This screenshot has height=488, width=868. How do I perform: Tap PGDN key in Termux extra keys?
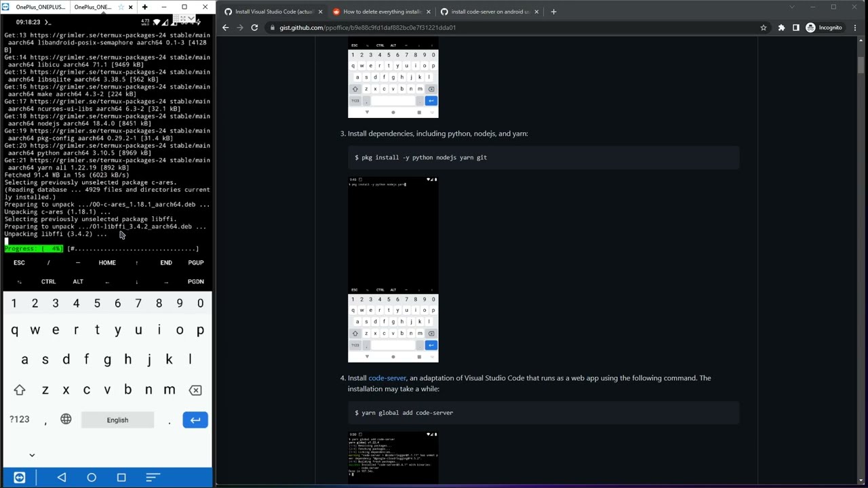pos(196,282)
